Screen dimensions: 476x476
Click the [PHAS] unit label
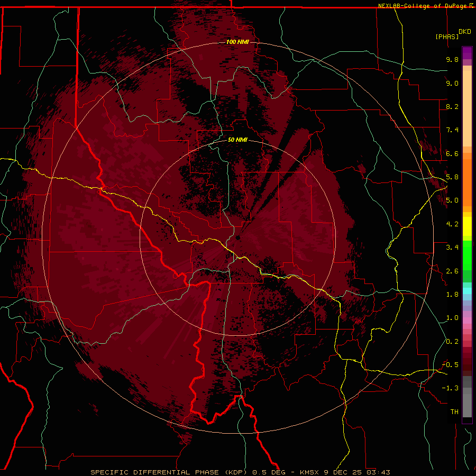point(447,36)
